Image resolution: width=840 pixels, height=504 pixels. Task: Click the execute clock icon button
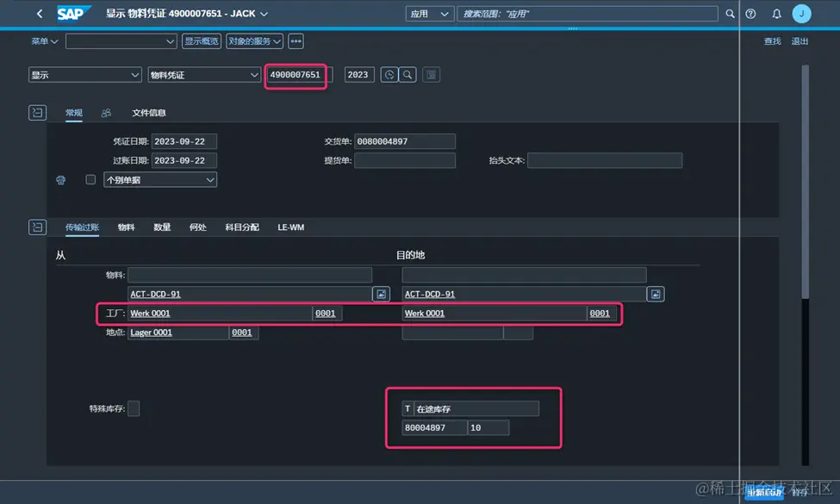coord(389,75)
